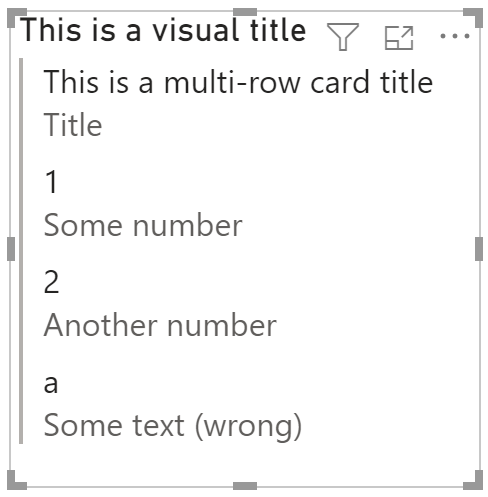Select the value '1' in the card
This screenshot has height=497, width=488.
(x=51, y=182)
